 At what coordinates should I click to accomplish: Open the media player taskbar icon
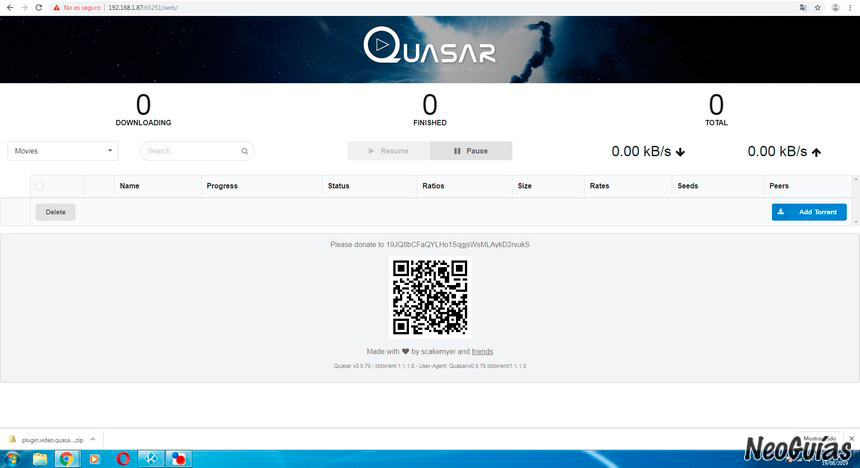94,459
